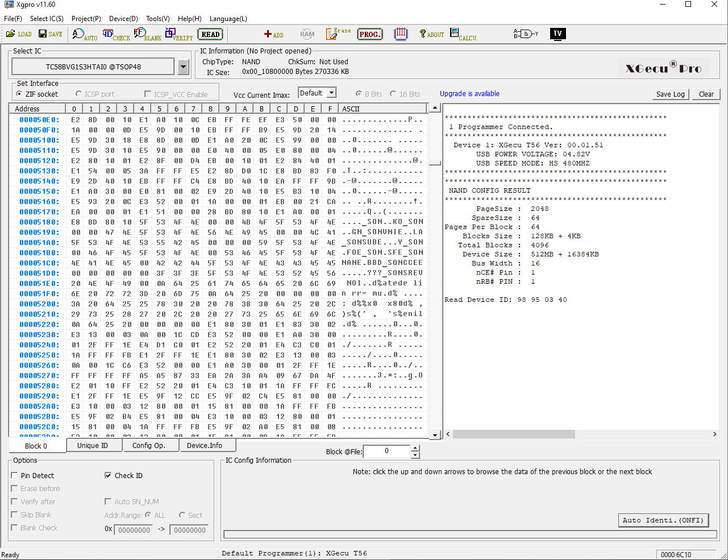Click the SAVE disk toolbar icon
This screenshot has height=560, width=728.
click(x=51, y=34)
